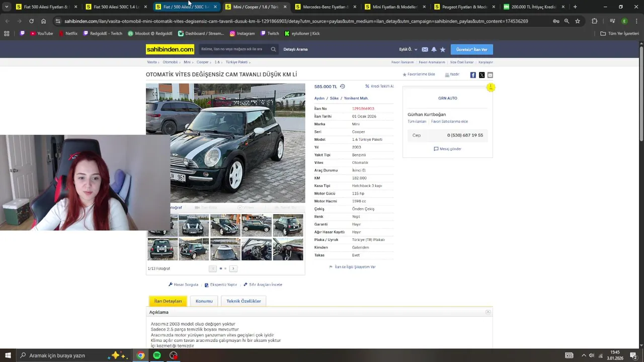Share listing by email icon
This screenshot has height=362, width=644.
(490, 75)
